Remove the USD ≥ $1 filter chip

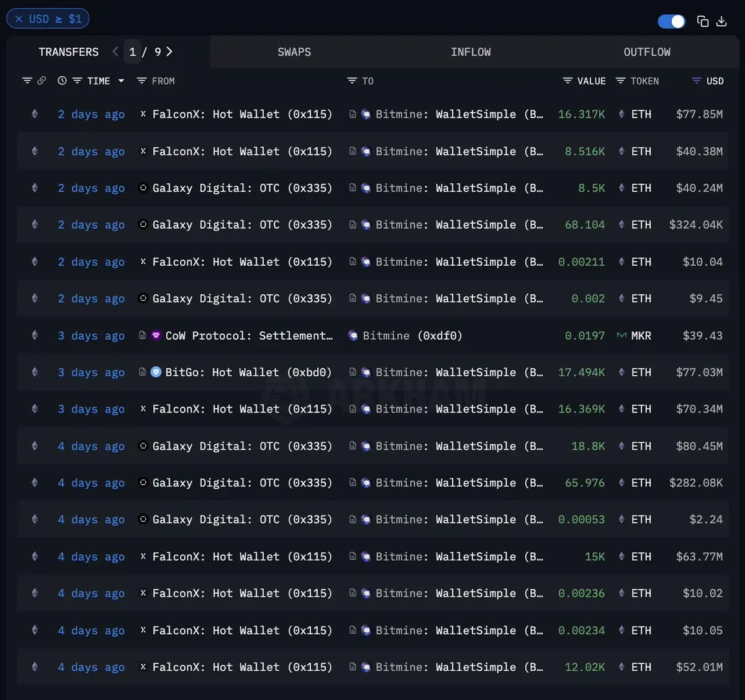coord(19,19)
